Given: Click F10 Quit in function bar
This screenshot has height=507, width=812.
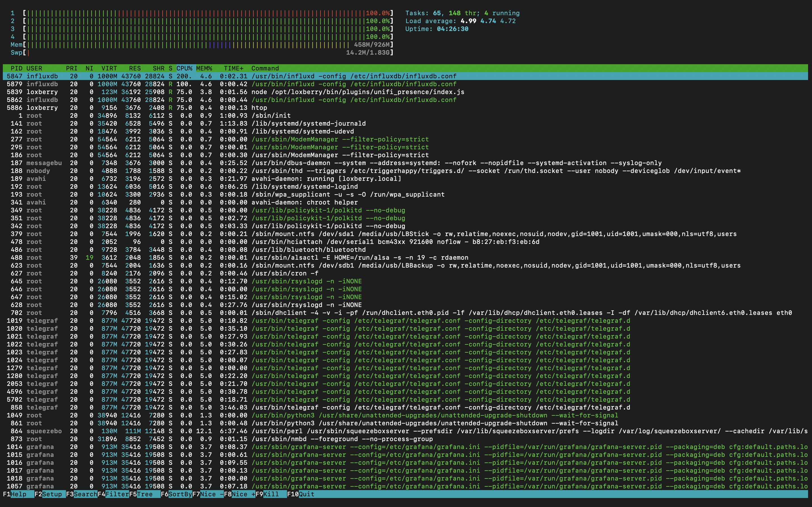Looking at the screenshot, I should (306, 494).
